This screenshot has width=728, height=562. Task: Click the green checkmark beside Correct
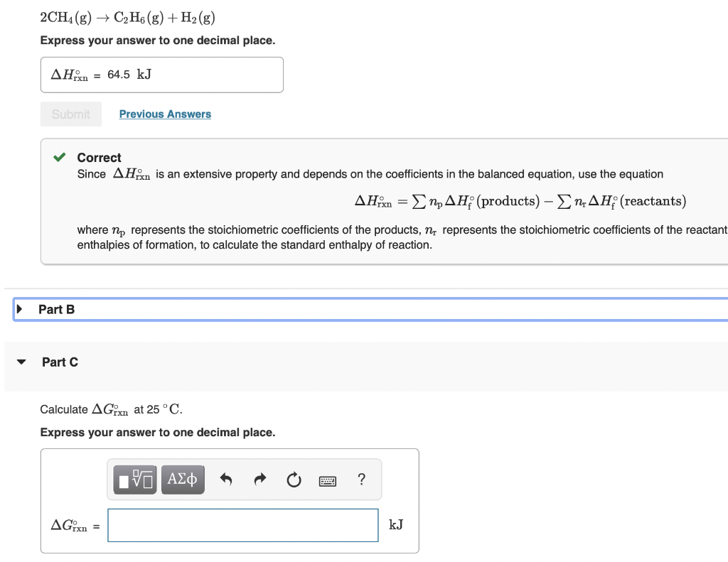coord(60,157)
